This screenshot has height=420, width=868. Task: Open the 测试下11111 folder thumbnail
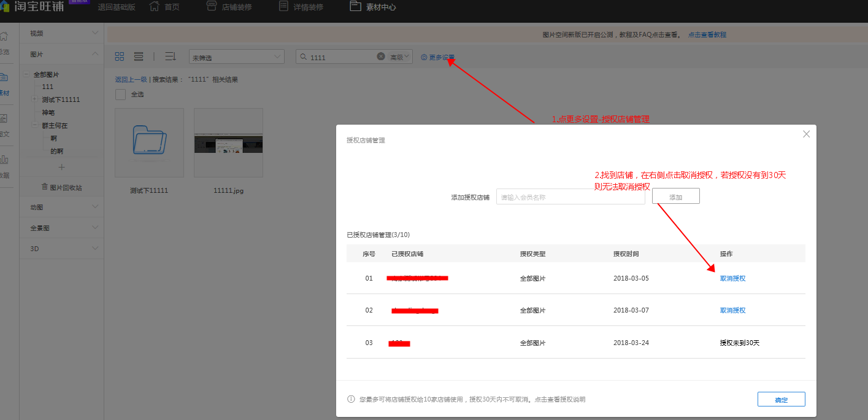[149, 143]
